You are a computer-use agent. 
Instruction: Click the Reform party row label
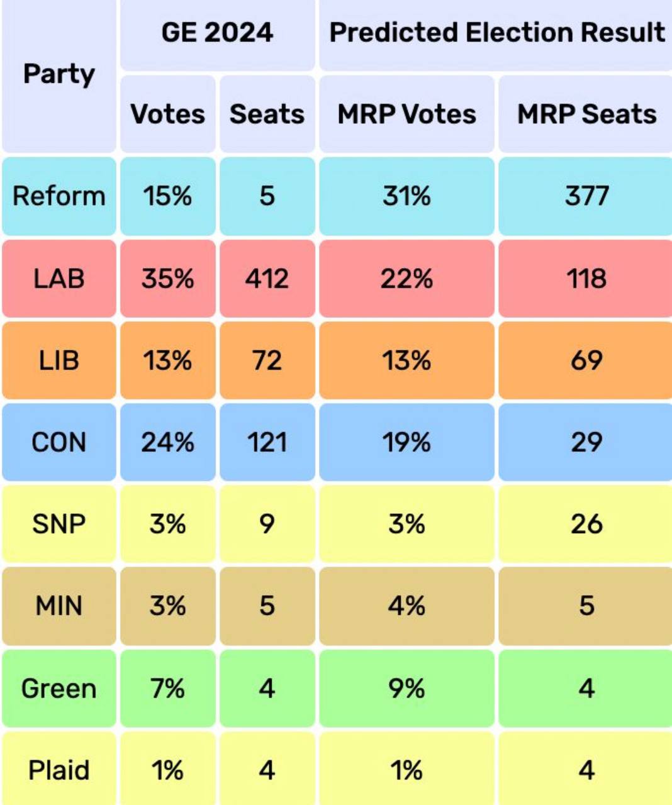tap(59, 196)
